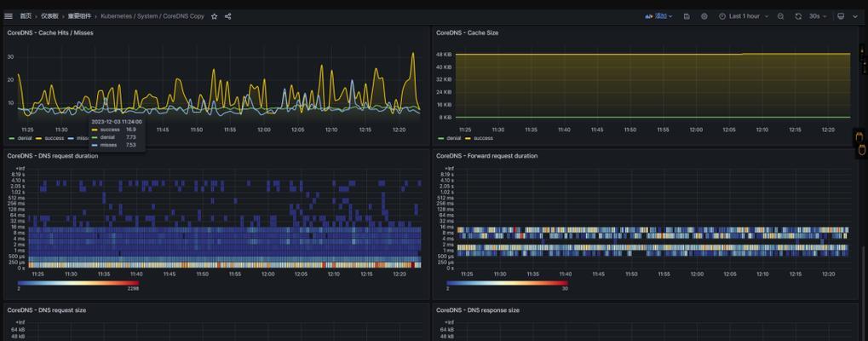This screenshot has width=868, height=341.
Task: Open the hamburger navigation menu
Action: click(9, 16)
